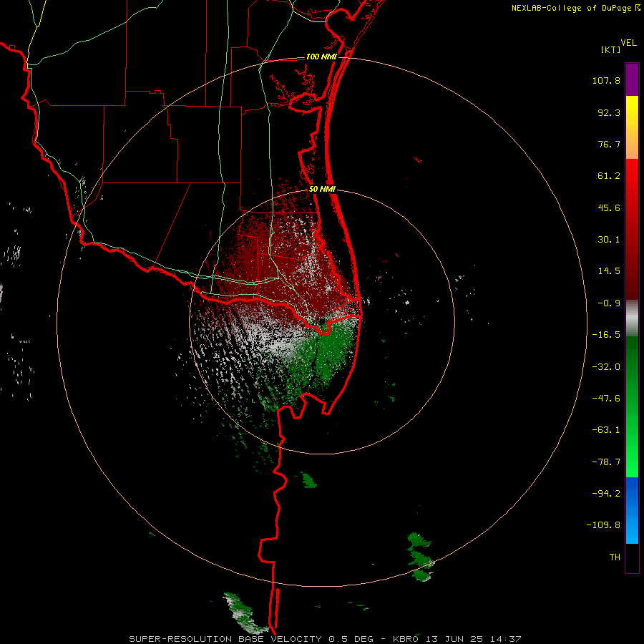Click the 50 NMI range ring label
This screenshot has width=644, height=644.
[x=322, y=190]
